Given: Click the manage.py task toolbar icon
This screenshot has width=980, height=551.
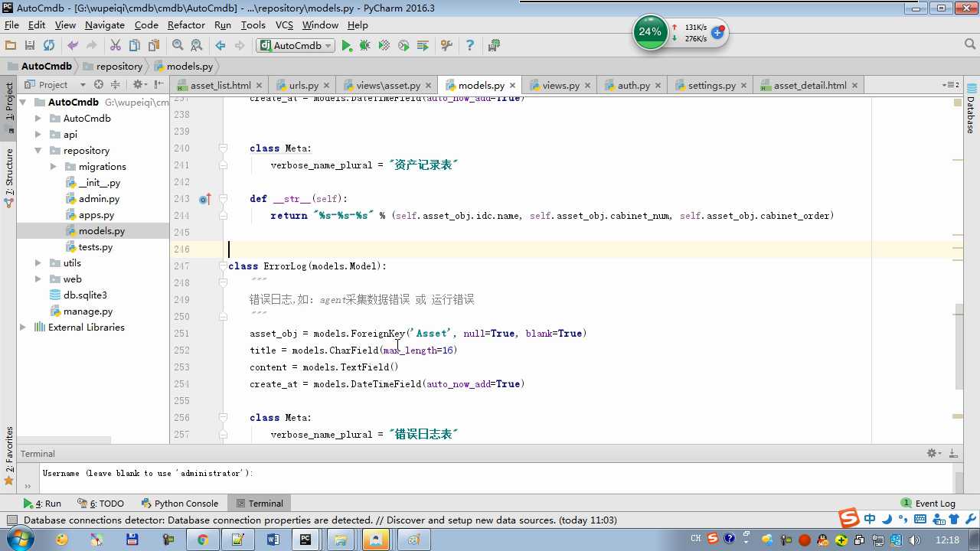Looking at the screenshot, I should coord(494,45).
